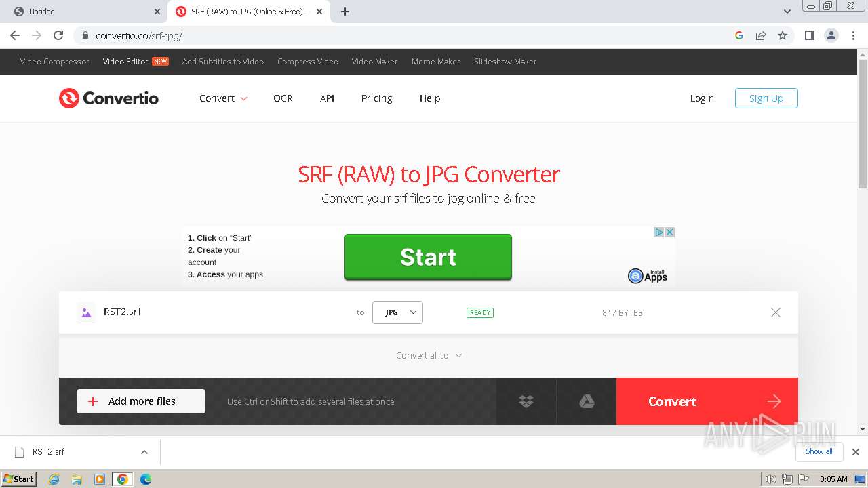868x488 pixels.
Task: Expand RST2.srf download options chevron
Action: point(144,452)
